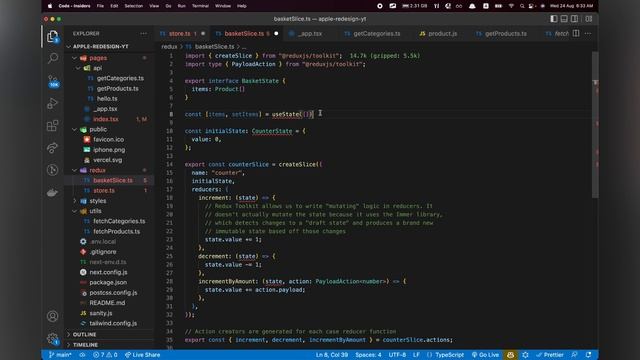Viewport: 640px width, 360px height.
Task: Change end of line sequence LF
Action: [416, 355]
